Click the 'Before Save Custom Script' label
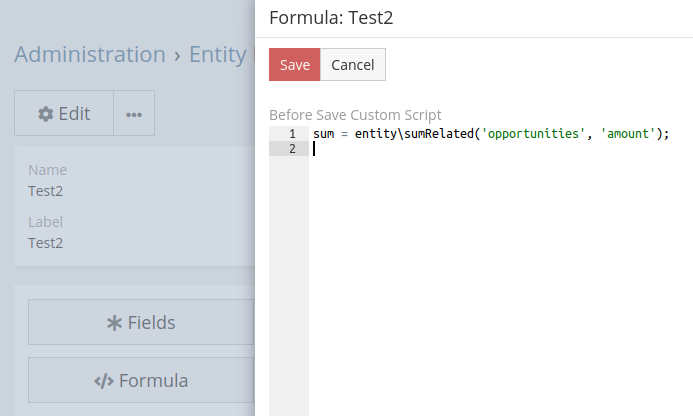The width and height of the screenshot is (693, 416). [355, 115]
